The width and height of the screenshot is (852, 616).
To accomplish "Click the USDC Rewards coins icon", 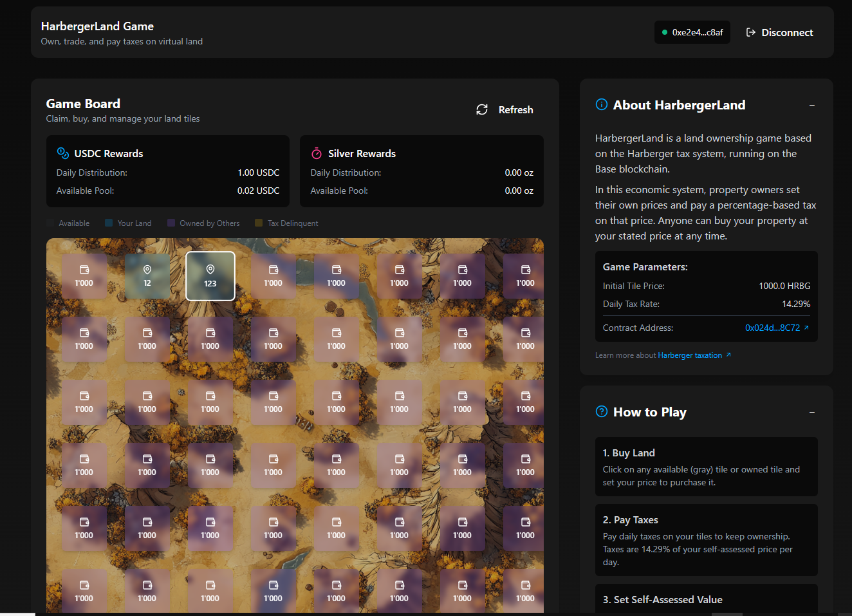I will pyautogui.click(x=63, y=153).
